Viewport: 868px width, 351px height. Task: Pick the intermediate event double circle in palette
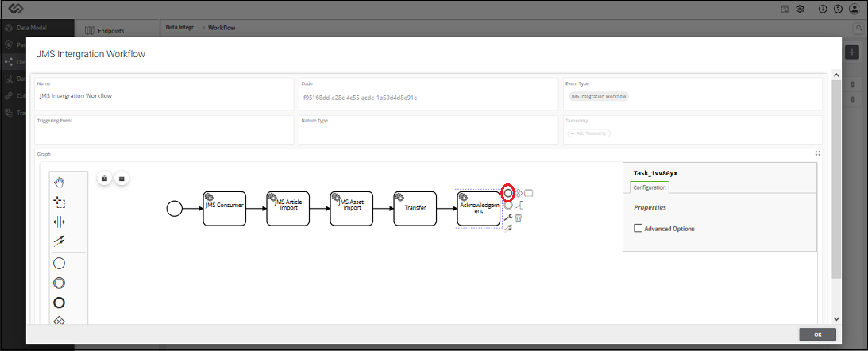tap(60, 283)
